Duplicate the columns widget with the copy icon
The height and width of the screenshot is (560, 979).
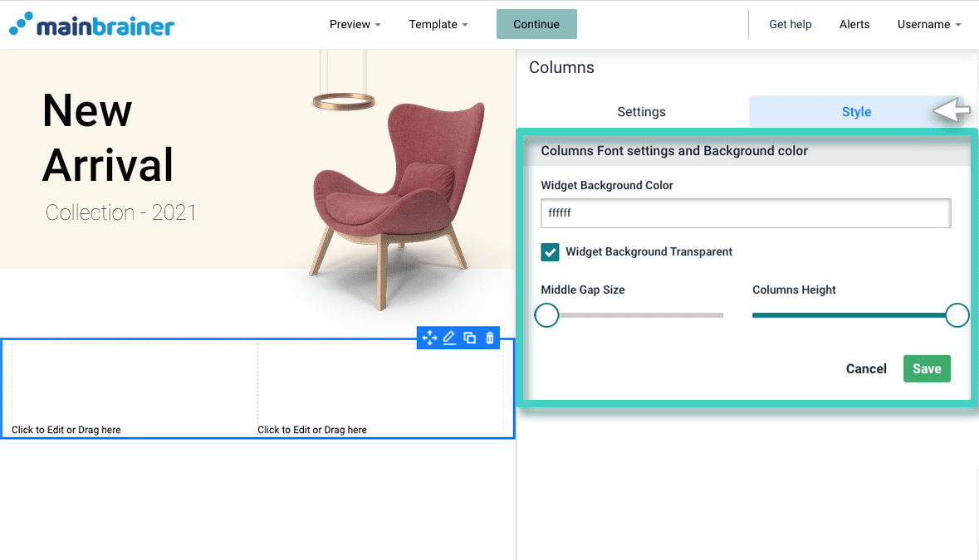[469, 338]
